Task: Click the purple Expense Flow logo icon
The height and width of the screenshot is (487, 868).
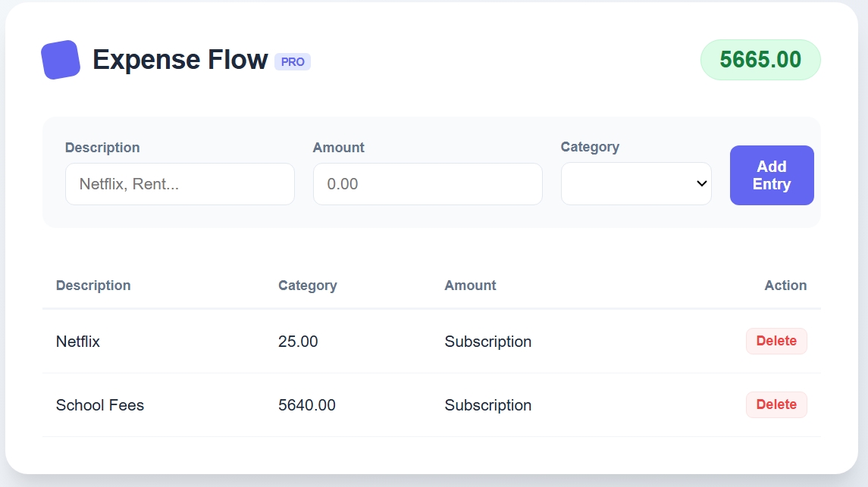Action: click(x=61, y=60)
